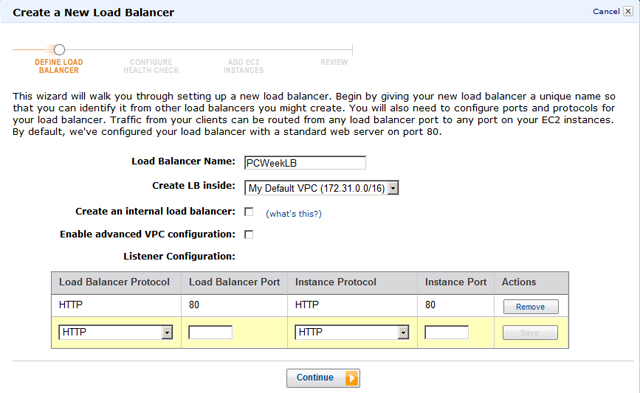Click the new Instance Port field
640x393 pixels.
point(447,332)
